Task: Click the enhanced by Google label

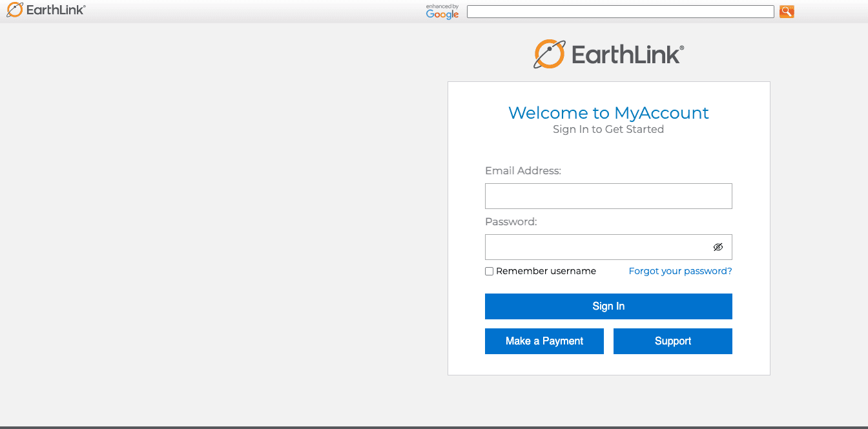Action: pyautogui.click(x=442, y=12)
